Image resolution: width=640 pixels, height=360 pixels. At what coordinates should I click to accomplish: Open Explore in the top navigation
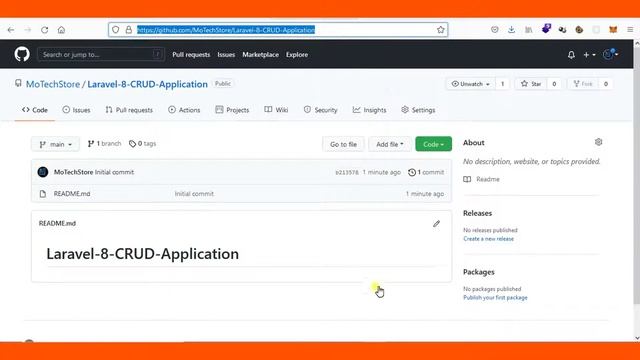[x=297, y=55]
